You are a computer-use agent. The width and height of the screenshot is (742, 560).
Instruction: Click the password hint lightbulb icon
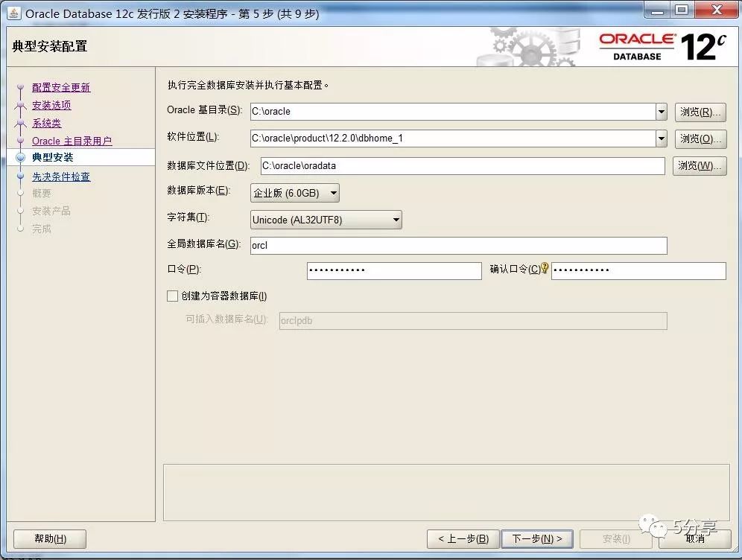[545, 268]
